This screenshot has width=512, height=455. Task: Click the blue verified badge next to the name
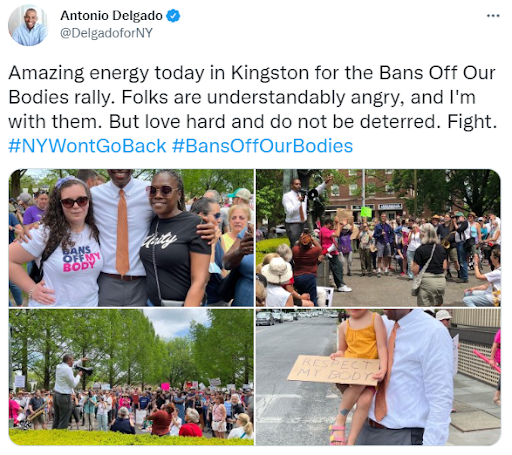(173, 16)
